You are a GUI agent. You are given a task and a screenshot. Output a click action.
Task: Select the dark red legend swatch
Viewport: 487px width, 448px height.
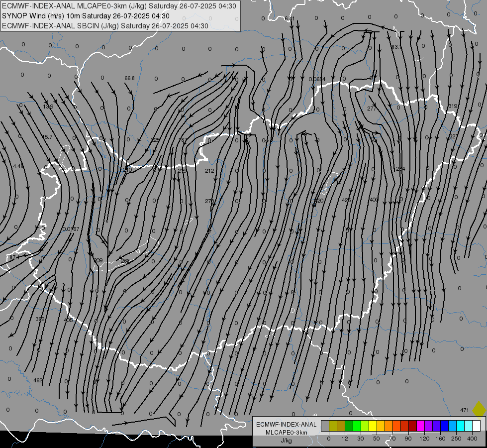(412, 426)
